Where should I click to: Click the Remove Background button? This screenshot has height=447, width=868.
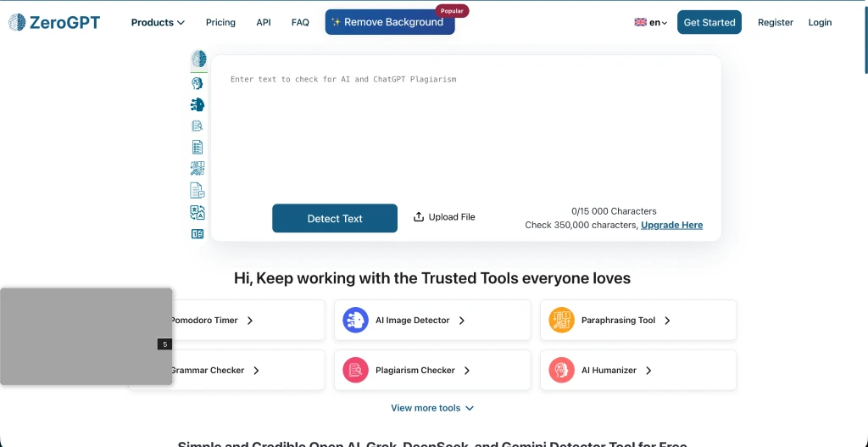[390, 22]
